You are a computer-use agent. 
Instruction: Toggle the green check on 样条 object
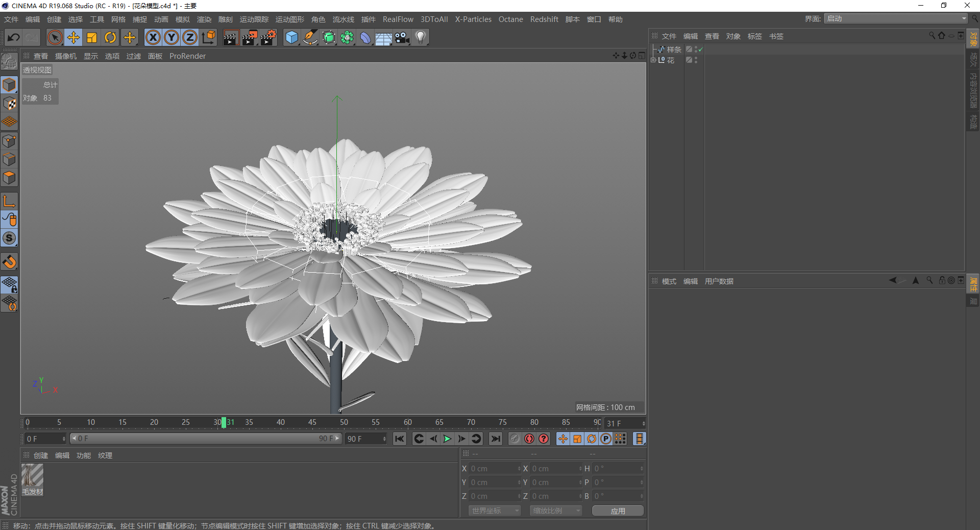click(700, 50)
